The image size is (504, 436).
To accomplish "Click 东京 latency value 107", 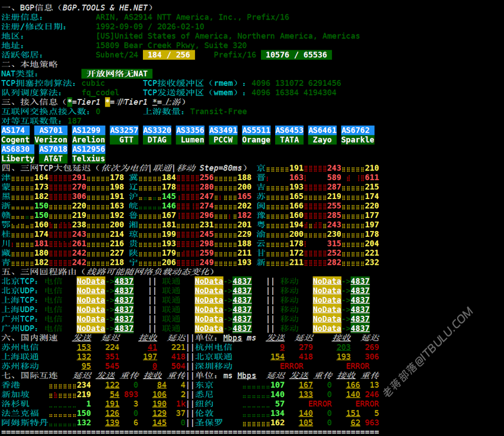I will point(277,385).
